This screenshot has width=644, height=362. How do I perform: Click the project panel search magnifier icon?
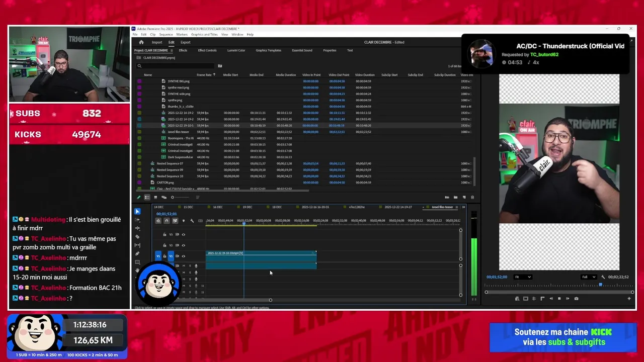click(x=139, y=66)
